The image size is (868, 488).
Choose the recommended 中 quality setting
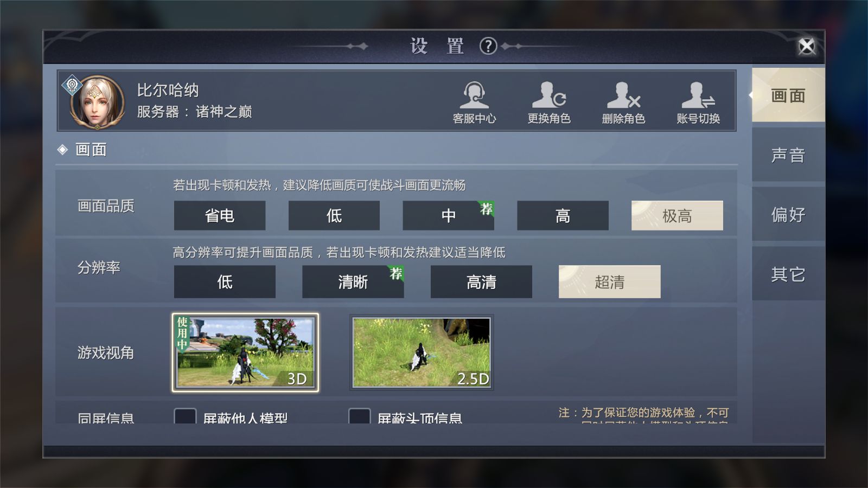click(448, 215)
